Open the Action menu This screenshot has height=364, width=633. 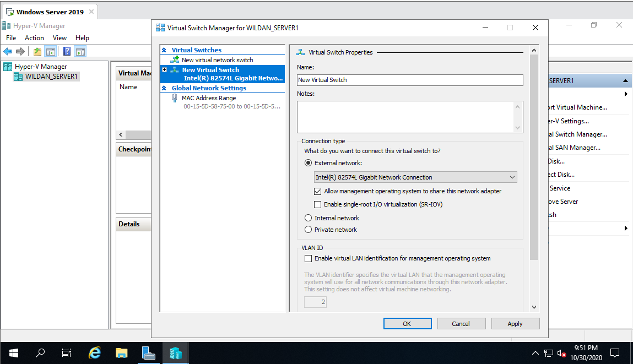34,38
